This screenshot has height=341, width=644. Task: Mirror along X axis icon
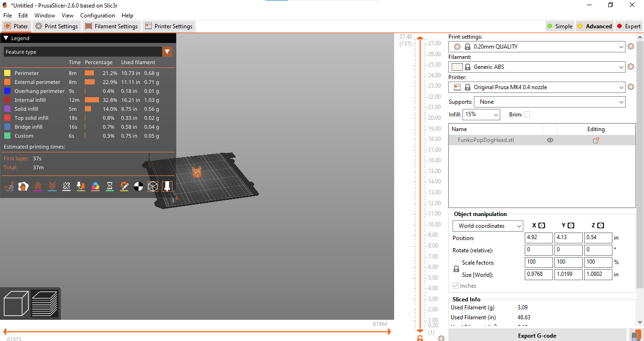542,226
